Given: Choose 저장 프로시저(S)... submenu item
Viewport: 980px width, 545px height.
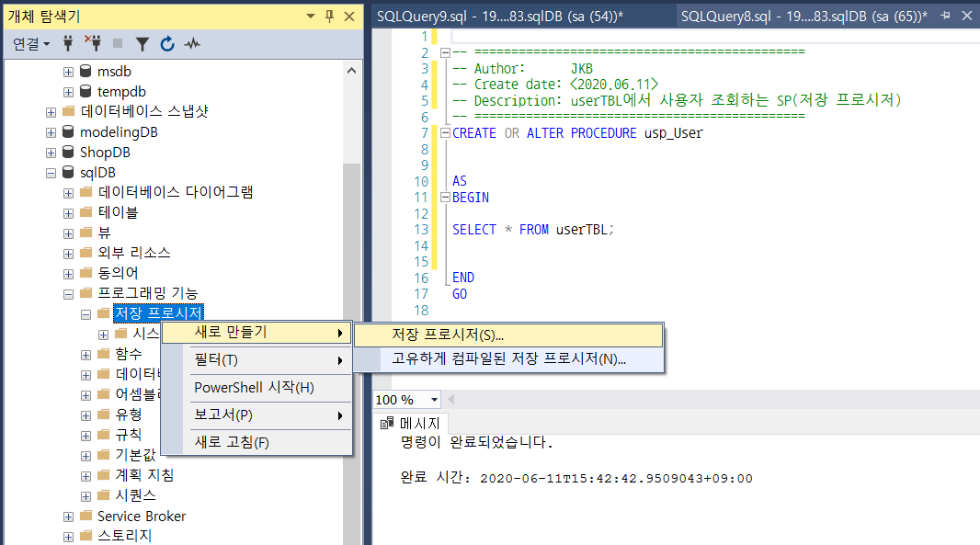Looking at the screenshot, I should pyautogui.click(x=508, y=335).
